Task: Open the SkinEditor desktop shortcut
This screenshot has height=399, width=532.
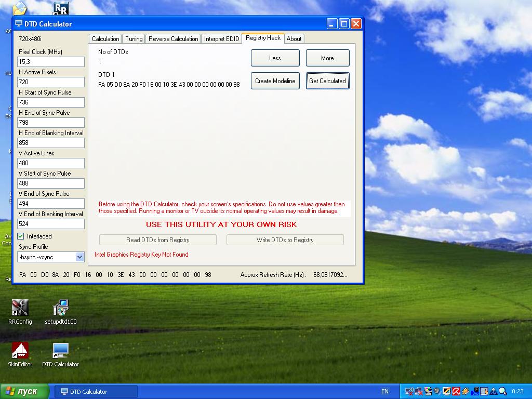Action: [x=20, y=351]
